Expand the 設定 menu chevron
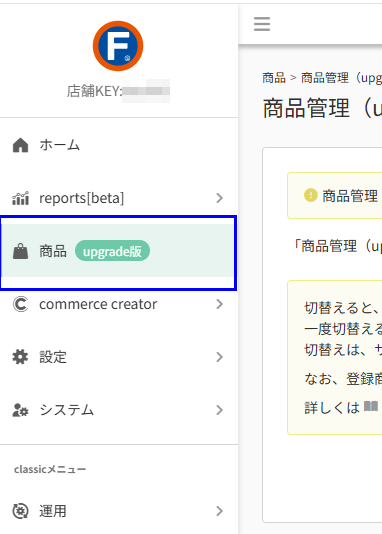382x534 pixels. pos(220,357)
